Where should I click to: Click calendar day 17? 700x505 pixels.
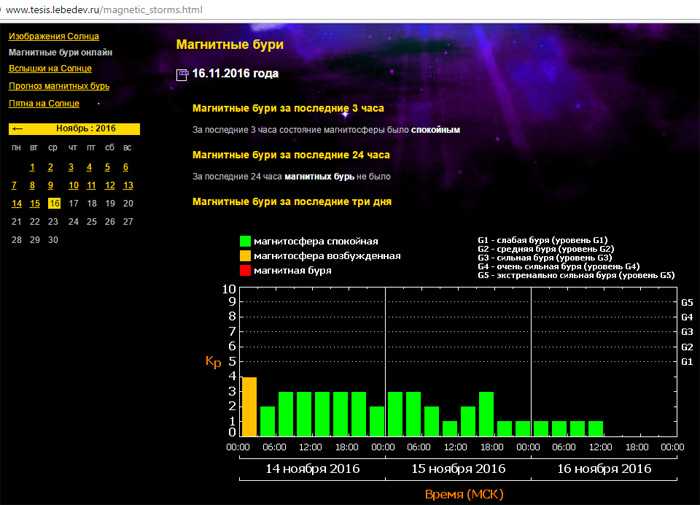74,204
